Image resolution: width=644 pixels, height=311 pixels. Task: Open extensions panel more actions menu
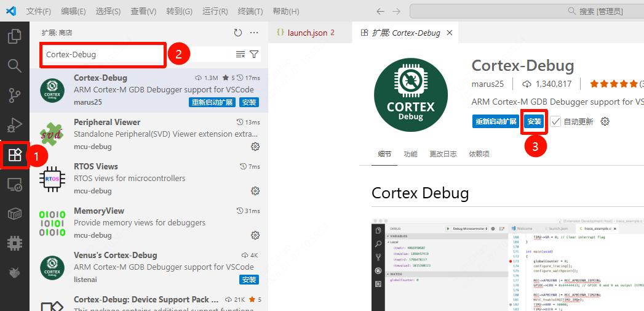tap(254, 33)
